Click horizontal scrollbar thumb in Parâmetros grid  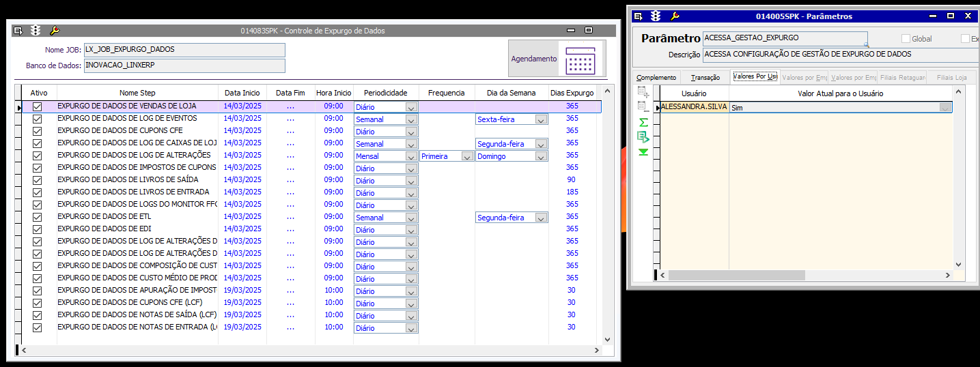pyautogui.click(x=738, y=275)
